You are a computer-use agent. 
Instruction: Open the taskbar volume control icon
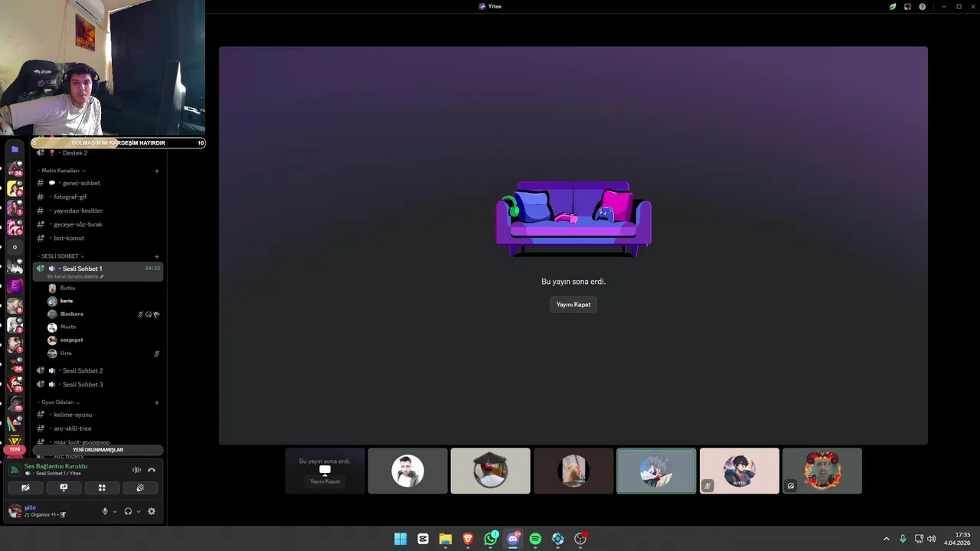click(931, 539)
